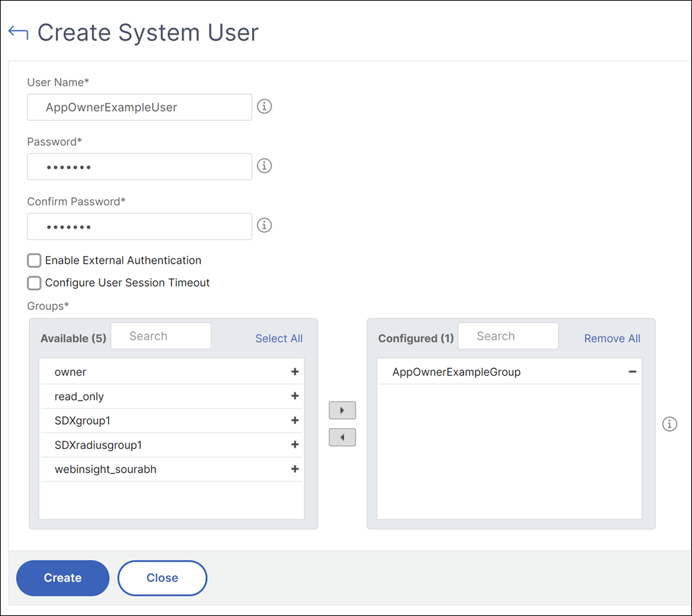Click info icon next to Confirm Password field

(x=265, y=226)
